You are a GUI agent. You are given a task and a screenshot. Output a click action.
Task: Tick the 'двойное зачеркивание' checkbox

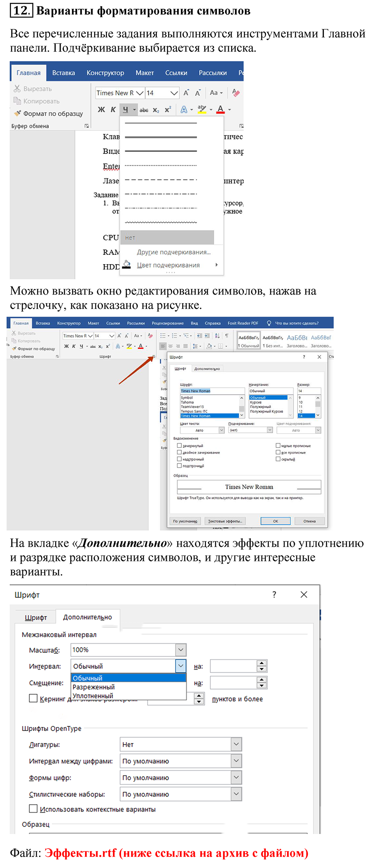(179, 452)
